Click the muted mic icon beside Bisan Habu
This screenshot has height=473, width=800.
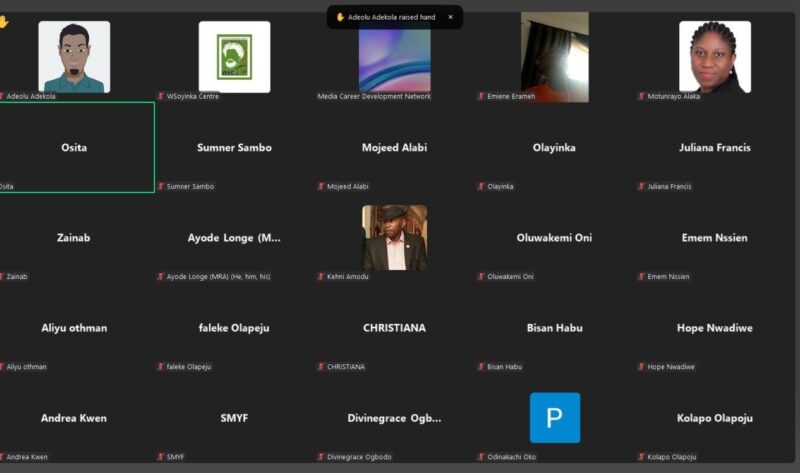481,367
